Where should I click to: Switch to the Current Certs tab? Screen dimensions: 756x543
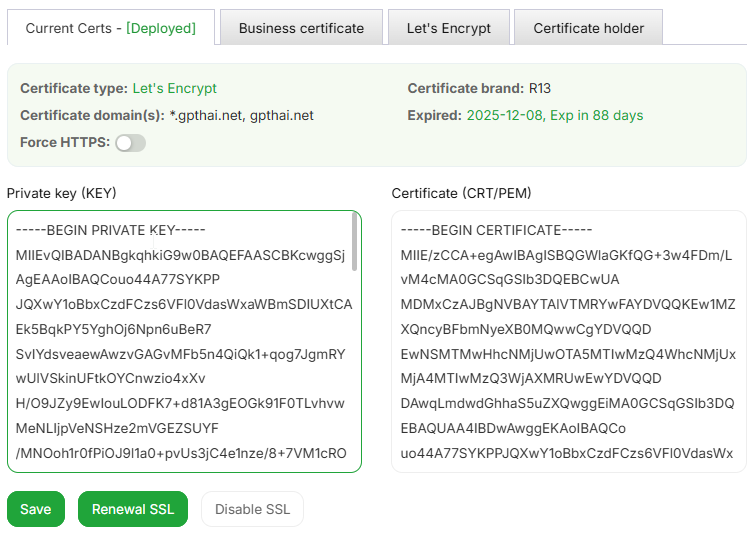pyautogui.click(x=110, y=28)
